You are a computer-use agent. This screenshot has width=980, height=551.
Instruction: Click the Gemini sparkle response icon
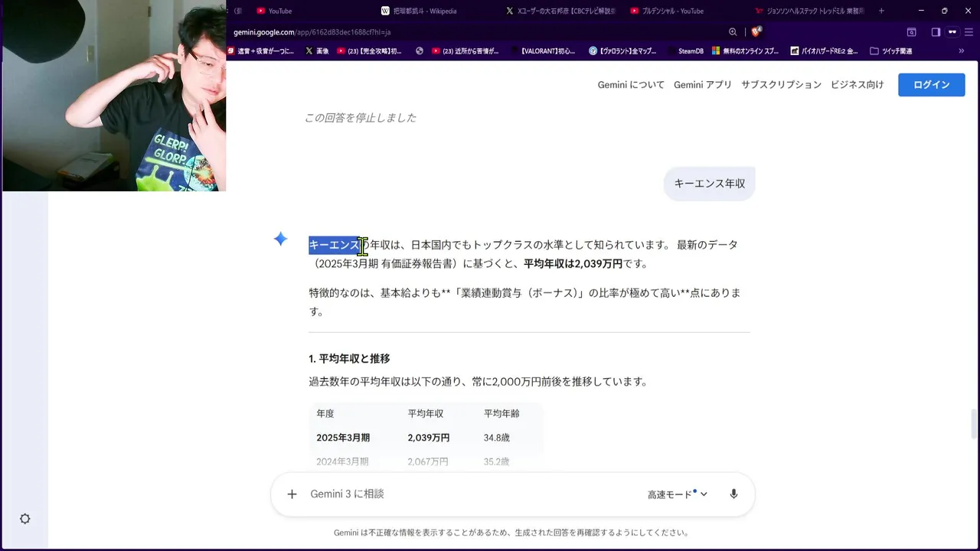pos(280,239)
